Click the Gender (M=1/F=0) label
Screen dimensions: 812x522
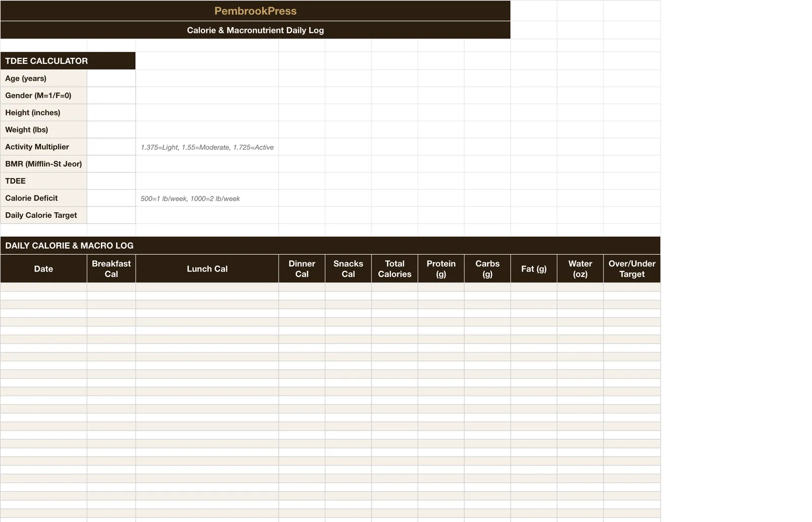tap(44, 95)
